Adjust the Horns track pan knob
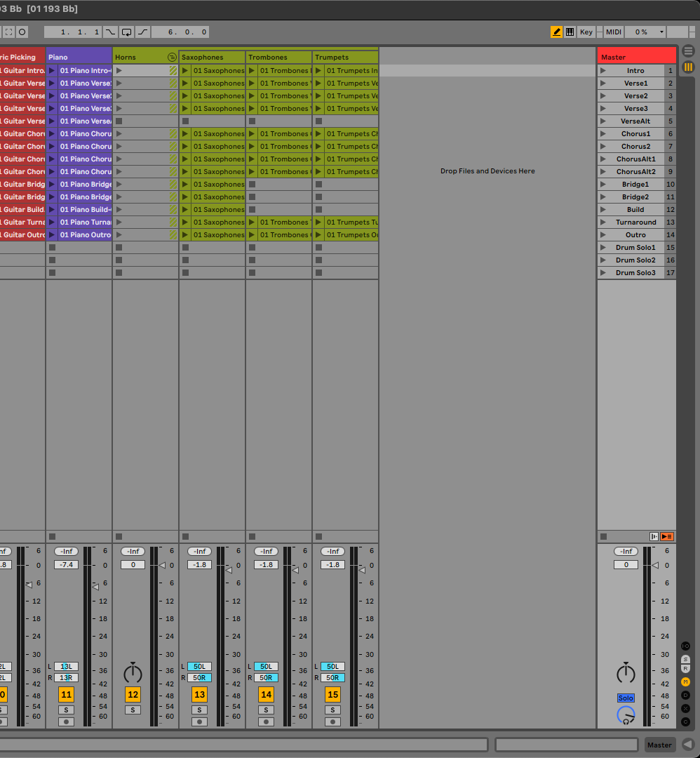The width and height of the screenshot is (700, 758). [133, 673]
